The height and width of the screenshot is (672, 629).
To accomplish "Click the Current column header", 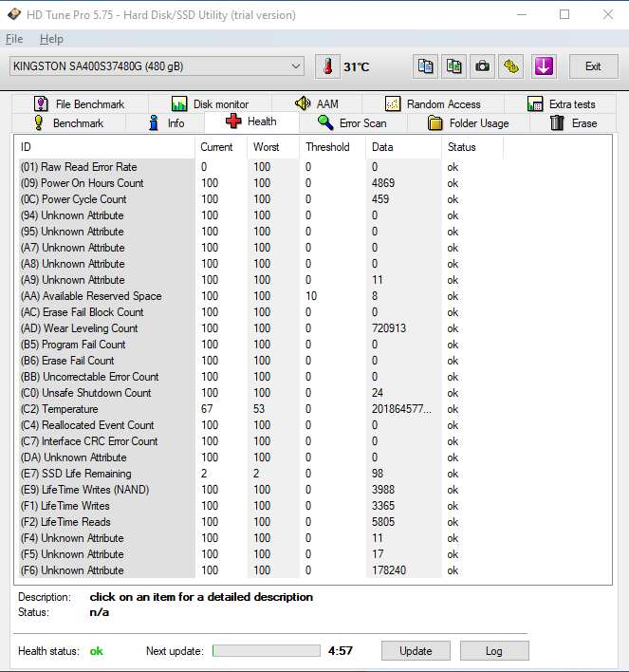I will pyautogui.click(x=221, y=147).
